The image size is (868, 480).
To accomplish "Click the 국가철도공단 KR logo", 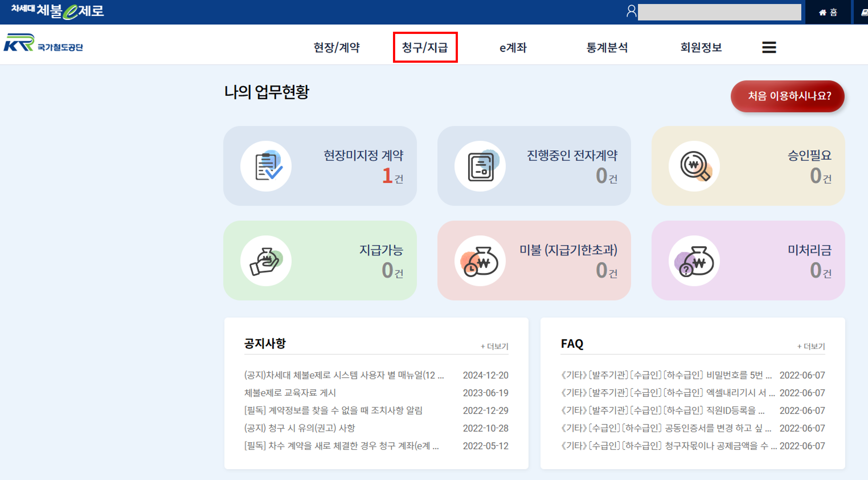I will coord(43,44).
